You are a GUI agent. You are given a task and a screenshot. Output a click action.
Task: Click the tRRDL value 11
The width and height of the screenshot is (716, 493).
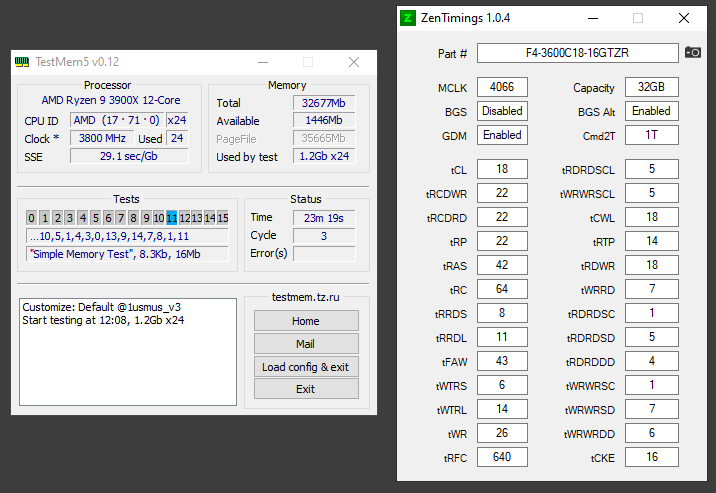pos(502,337)
